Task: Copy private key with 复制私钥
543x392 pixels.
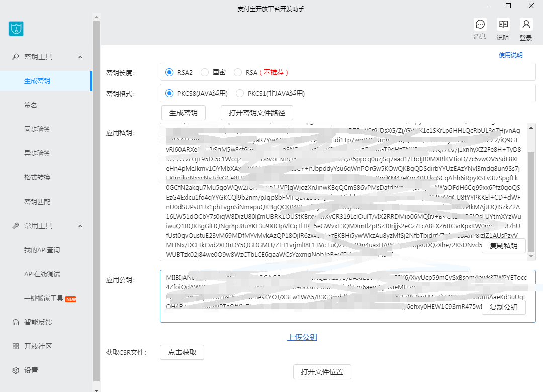Action: click(x=503, y=246)
